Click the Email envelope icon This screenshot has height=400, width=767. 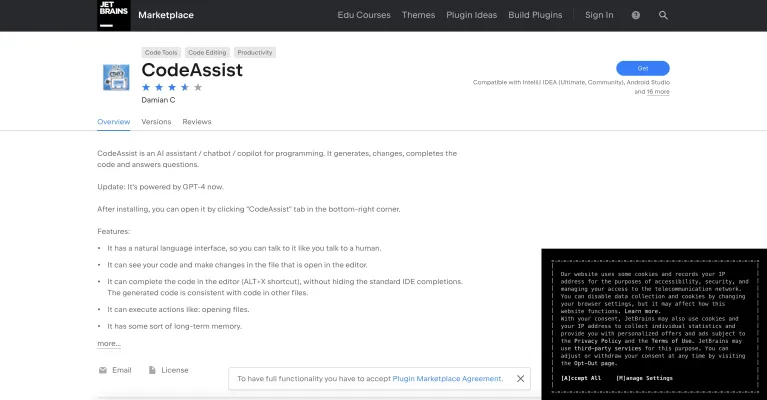pyautogui.click(x=103, y=370)
